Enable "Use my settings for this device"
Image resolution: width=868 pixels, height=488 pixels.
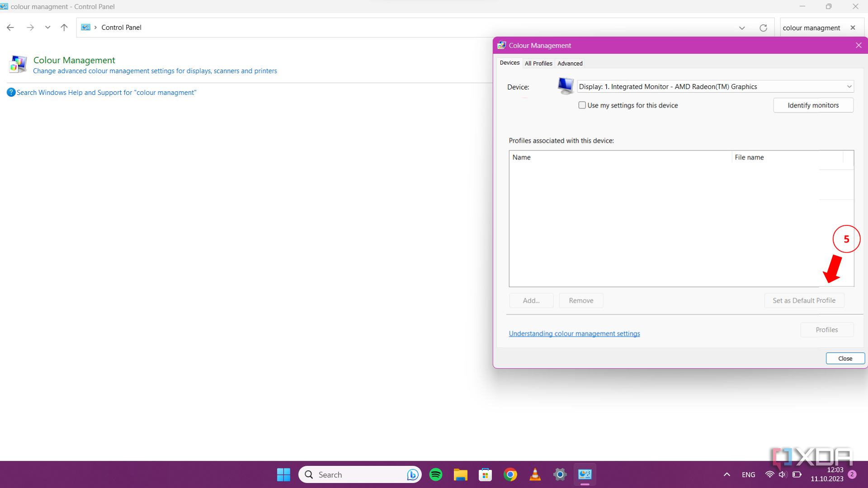pos(582,105)
